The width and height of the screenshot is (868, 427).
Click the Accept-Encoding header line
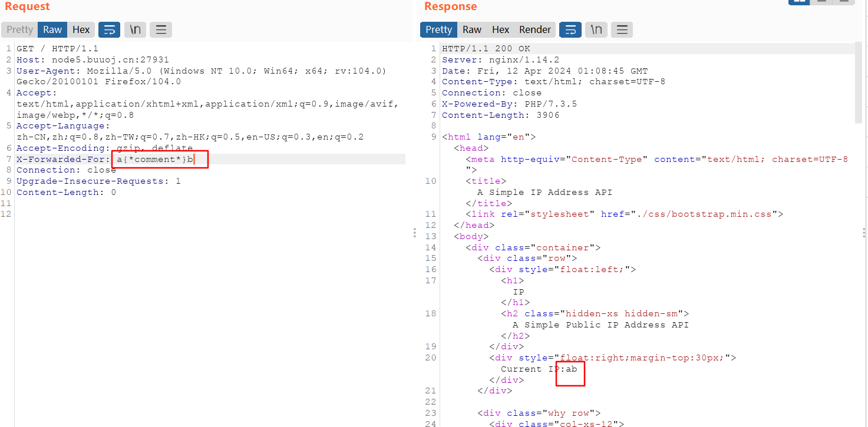(x=104, y=148)
